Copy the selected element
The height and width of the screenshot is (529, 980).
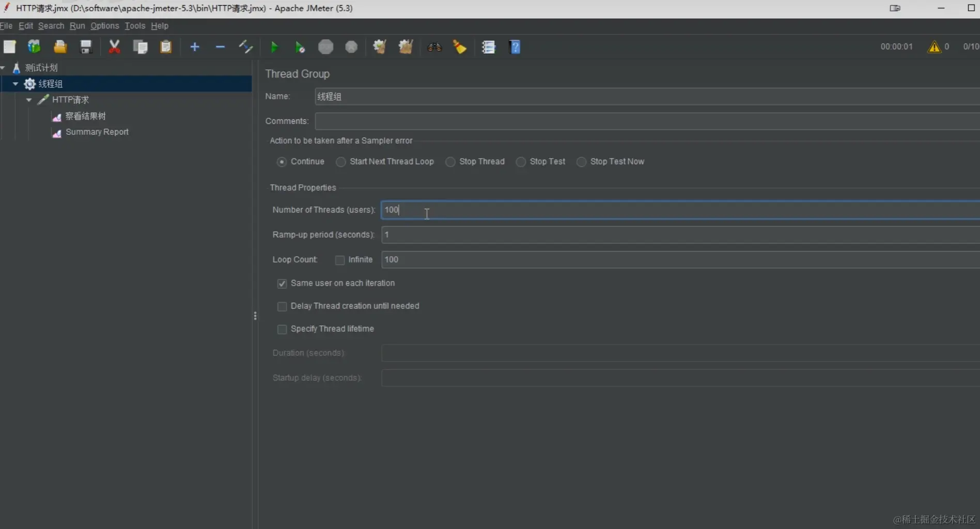[x=140, y=47]
